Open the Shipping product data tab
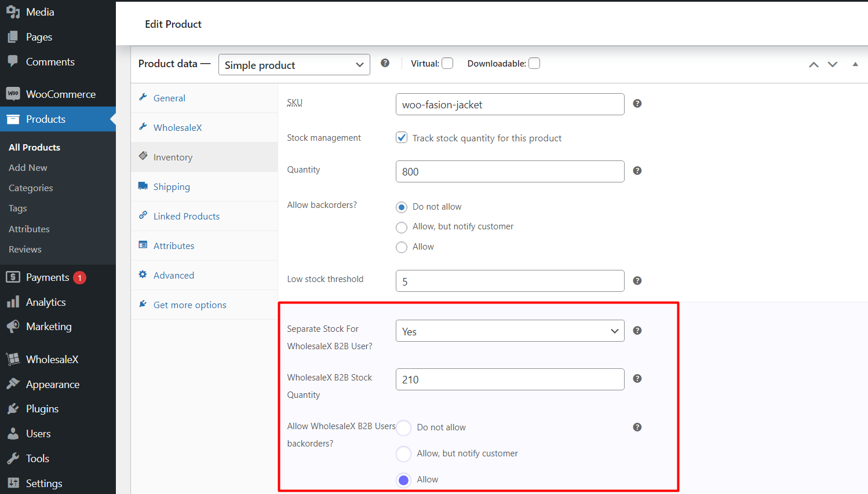The image size is (868, 494). coord(204,186)
